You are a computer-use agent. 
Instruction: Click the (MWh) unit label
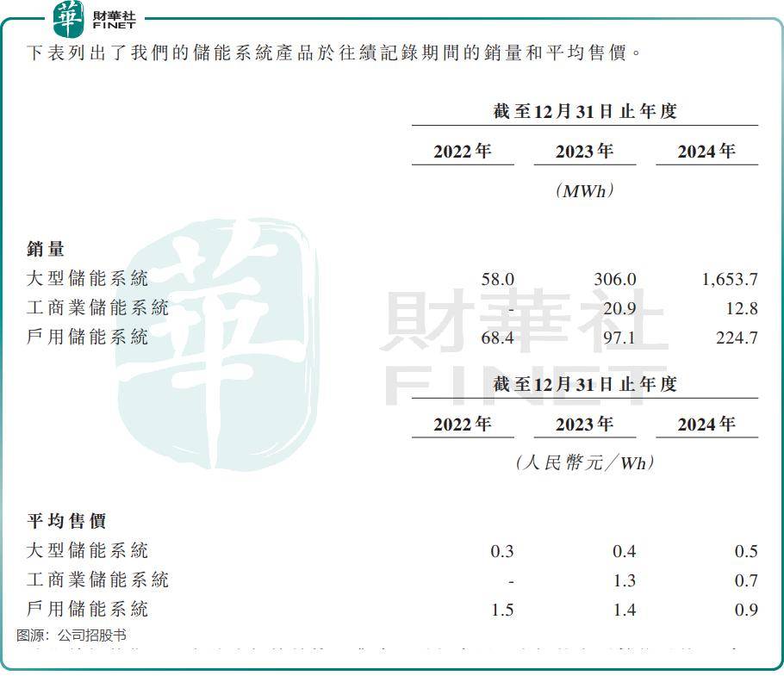[x=584, y=190]
